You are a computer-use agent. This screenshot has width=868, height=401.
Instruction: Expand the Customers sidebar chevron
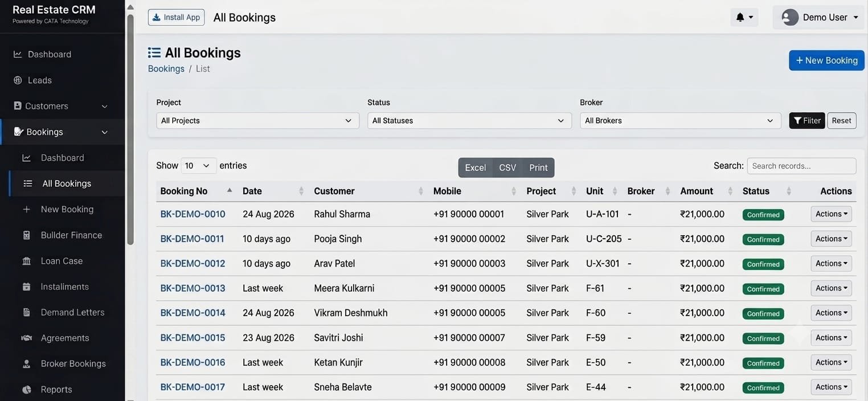(x=105, y=107)
